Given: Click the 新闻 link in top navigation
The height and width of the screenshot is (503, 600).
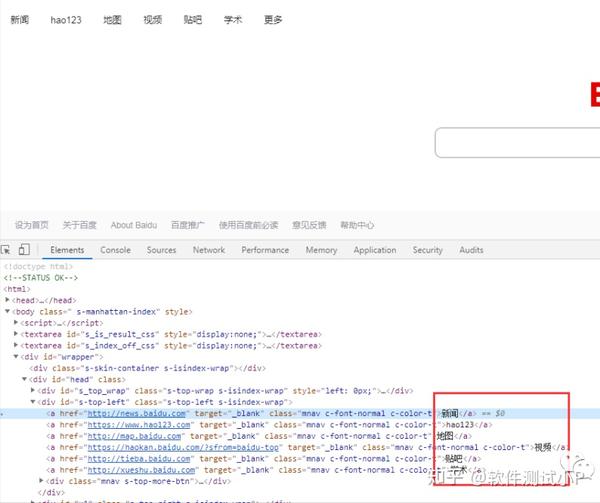Looking at the screenshot, I should (20, 20).
